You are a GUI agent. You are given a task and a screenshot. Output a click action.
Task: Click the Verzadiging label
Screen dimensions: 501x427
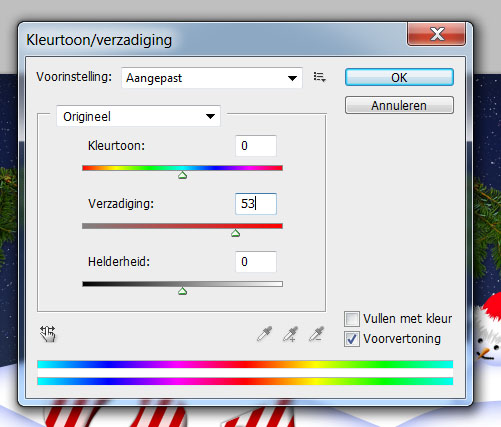[x=121, y=203]
